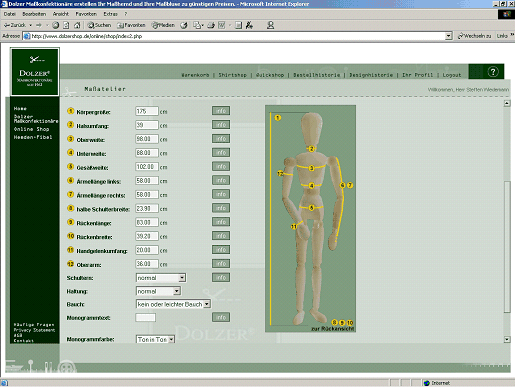Click info button for Körpergröße
This screenshot has height=387, width=515.
[221, 111]
